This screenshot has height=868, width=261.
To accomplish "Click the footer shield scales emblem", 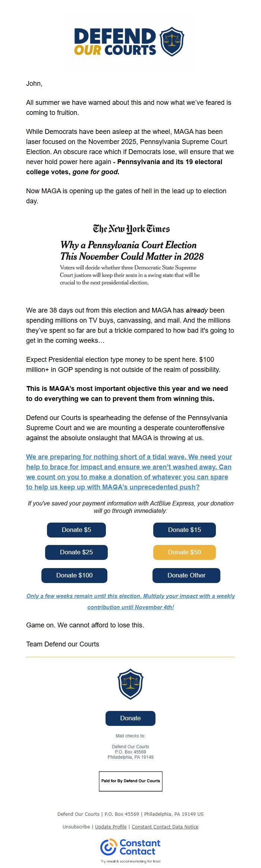I will (x=130, y=684).
